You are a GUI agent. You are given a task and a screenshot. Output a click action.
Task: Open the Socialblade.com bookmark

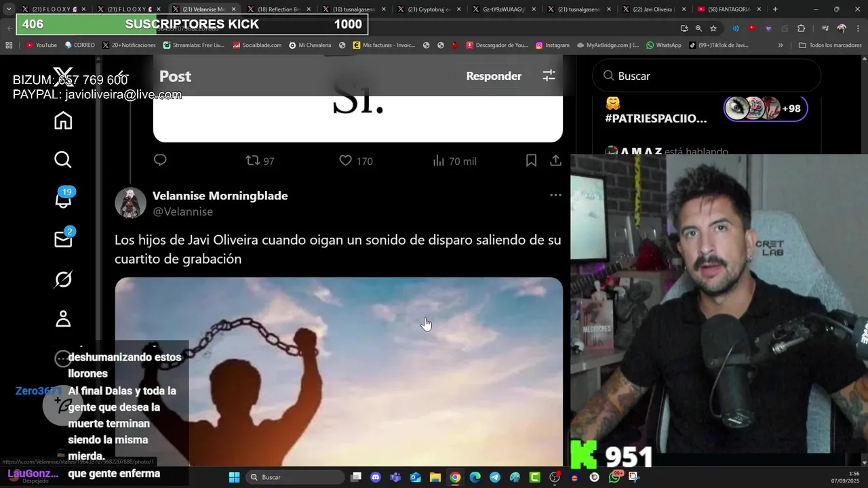pyautogui.click(x=256, y=45)
